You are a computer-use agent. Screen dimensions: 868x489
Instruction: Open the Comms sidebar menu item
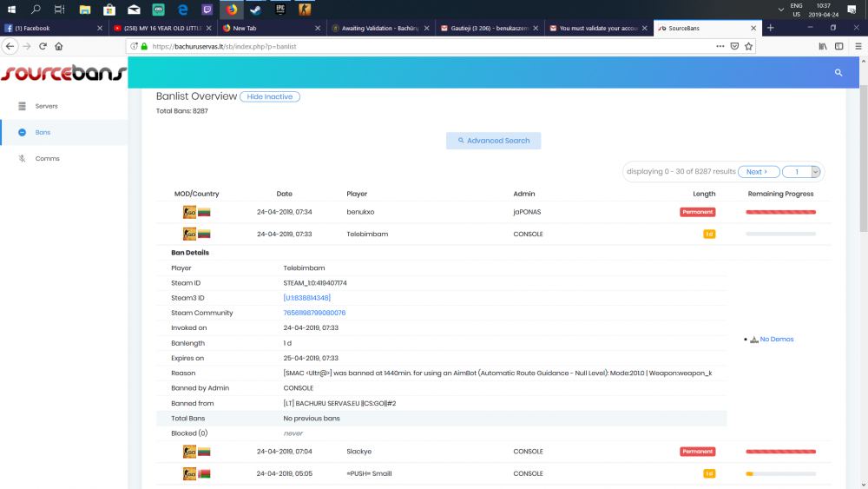tap(47, 159)
